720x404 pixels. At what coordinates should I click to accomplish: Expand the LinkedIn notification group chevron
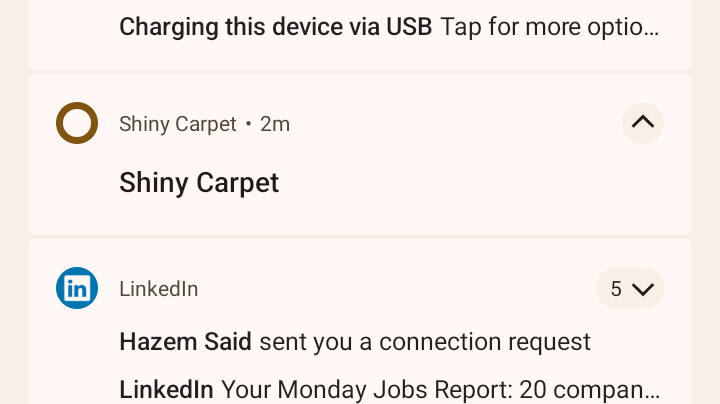643,289
